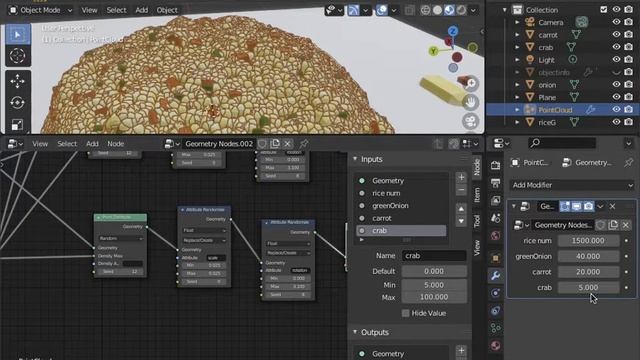The width and height of the screenshot is (640, 360).
Task: Add new input socket with plus button
Action: (461, 178)
